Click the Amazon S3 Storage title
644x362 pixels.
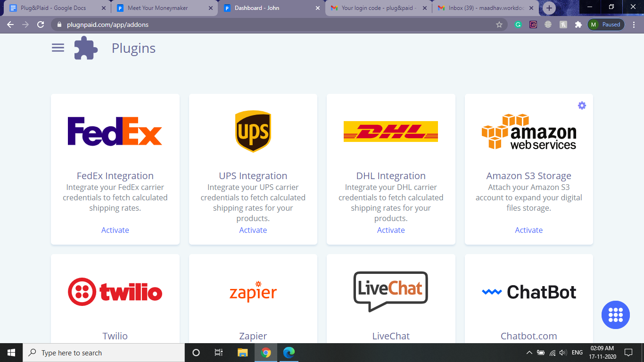[x=529, y=176]
